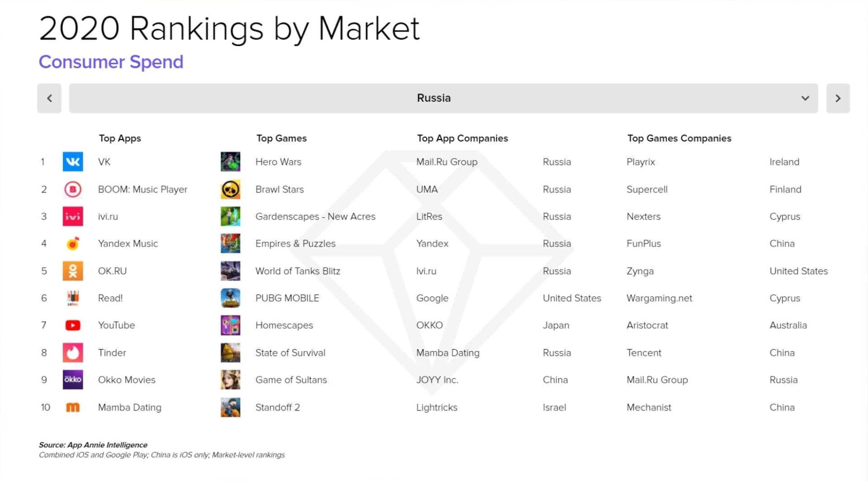Click the OK.RU orange icon
The height and width of the screenshot is (482, 868).
[73, 271]
